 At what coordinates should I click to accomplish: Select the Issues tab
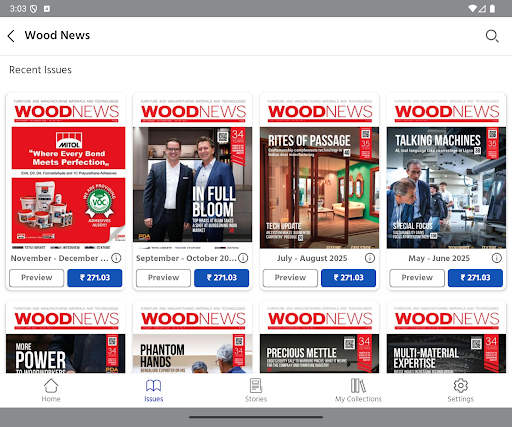(x=154, y=390)
